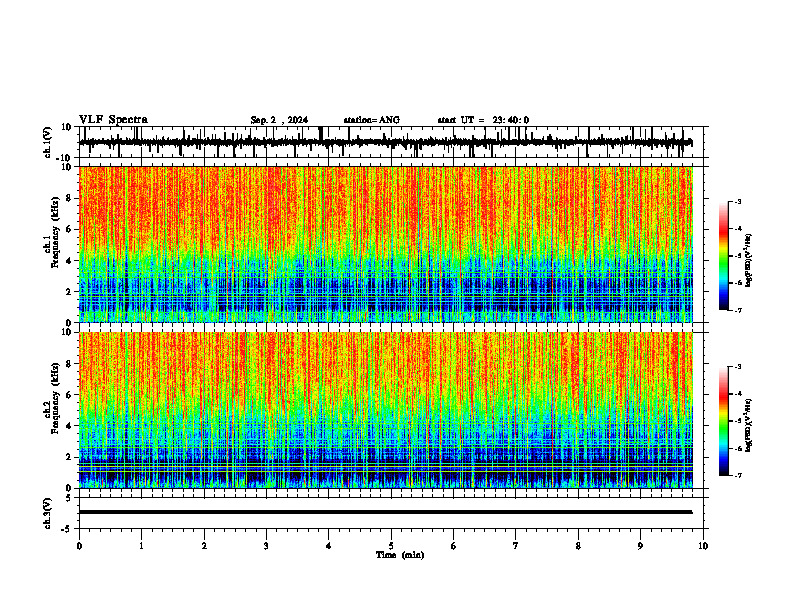Click the "10" tick label on the time axis
Viewport: 792px width, 612px height.
coord(703,546)
